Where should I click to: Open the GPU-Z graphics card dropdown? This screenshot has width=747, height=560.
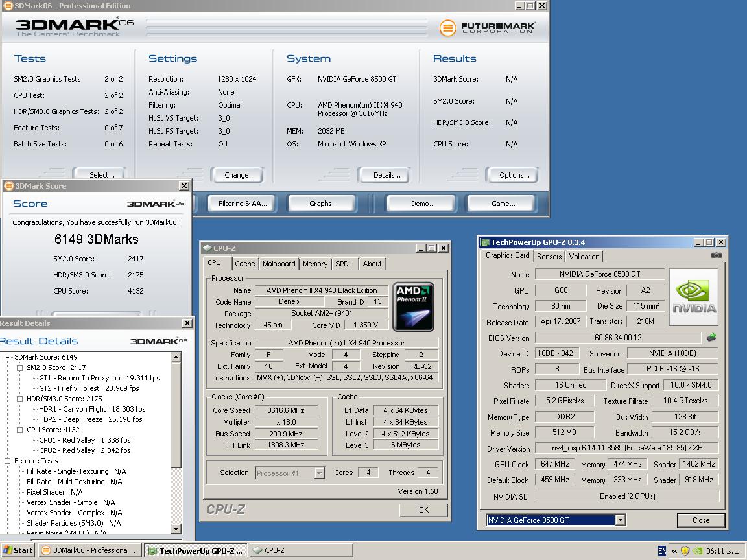click(620, 520)
